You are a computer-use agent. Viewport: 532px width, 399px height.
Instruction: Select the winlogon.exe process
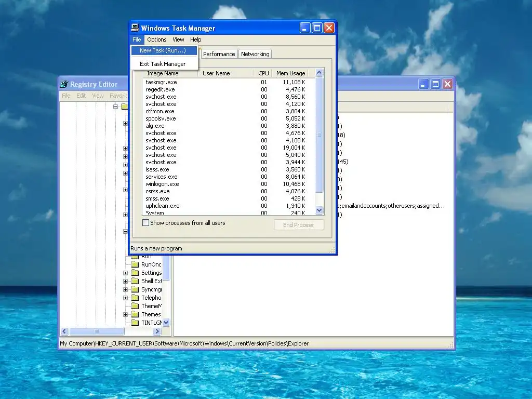pyautogui.click(x=162, y=184)
